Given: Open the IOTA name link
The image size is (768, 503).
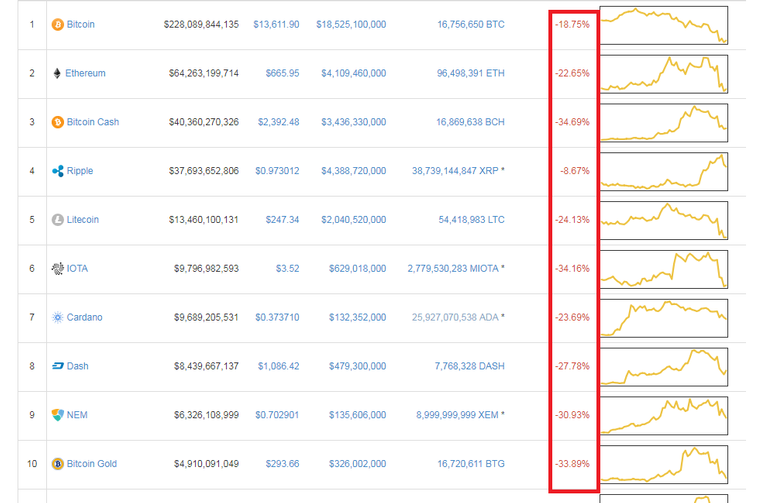Looking at the screenshot, I should (77, 268).
